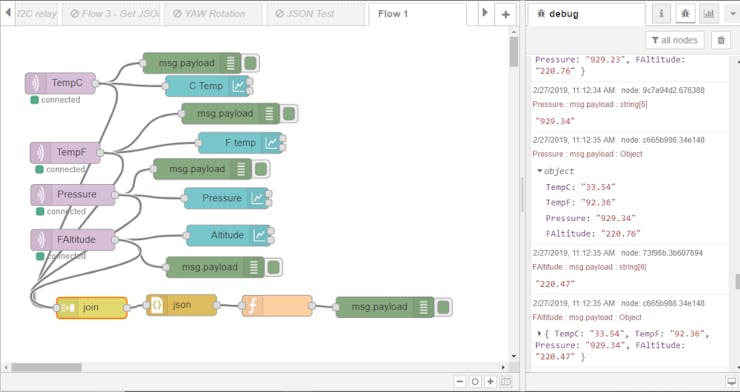
Task: Filter debug messages with all nodes button
Action: coord(675,41)
